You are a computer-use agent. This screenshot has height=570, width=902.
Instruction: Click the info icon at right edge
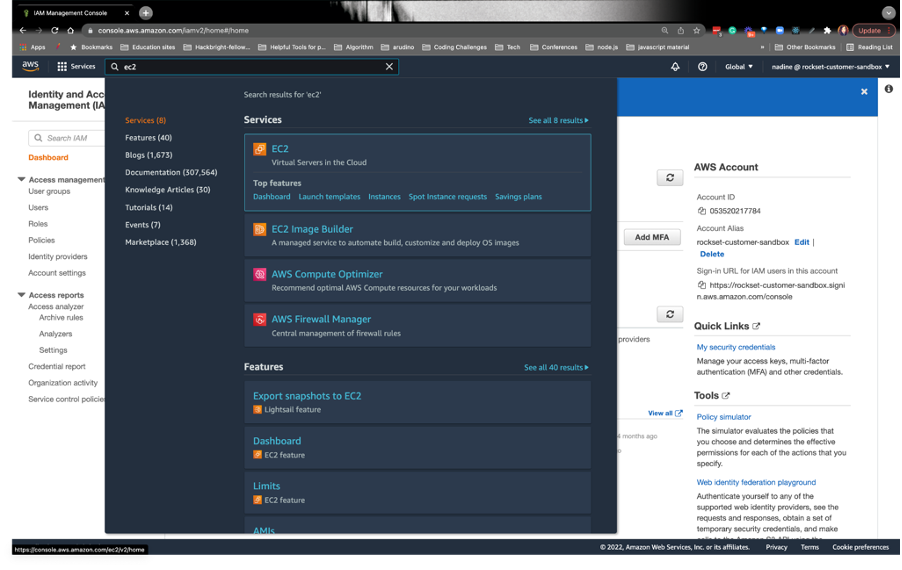(889, 89)
